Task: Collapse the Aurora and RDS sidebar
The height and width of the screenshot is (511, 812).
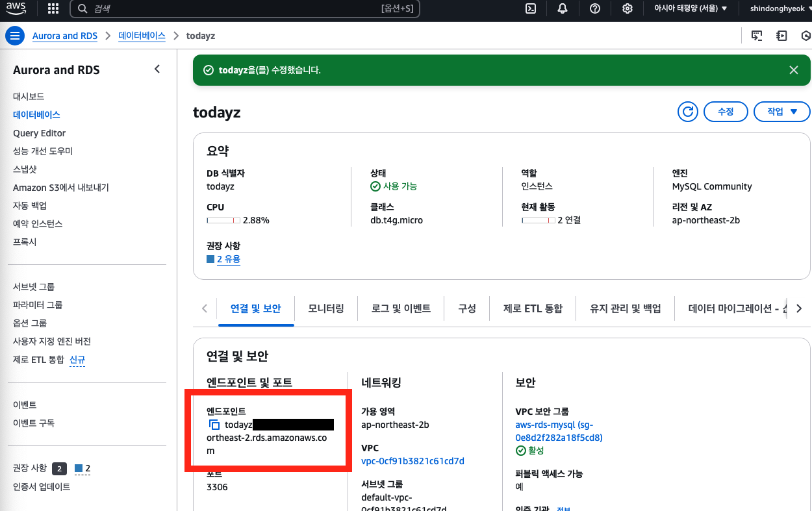Action: (x=157, y=69)
